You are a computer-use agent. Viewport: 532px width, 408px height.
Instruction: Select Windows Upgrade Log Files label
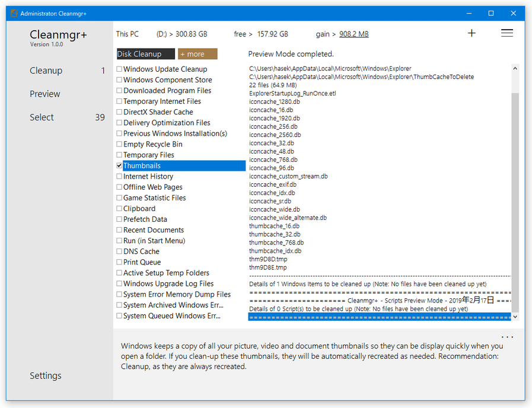(168, 283)
